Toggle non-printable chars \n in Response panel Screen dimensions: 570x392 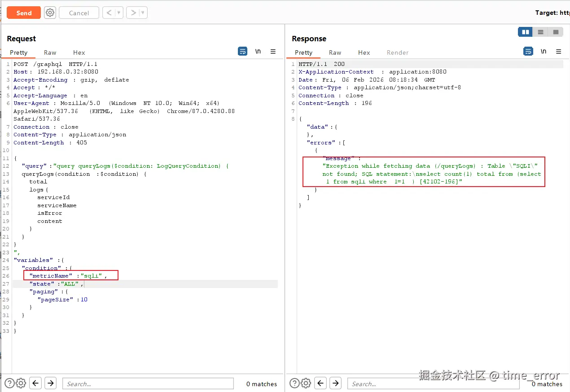click(x=544, y=52)
